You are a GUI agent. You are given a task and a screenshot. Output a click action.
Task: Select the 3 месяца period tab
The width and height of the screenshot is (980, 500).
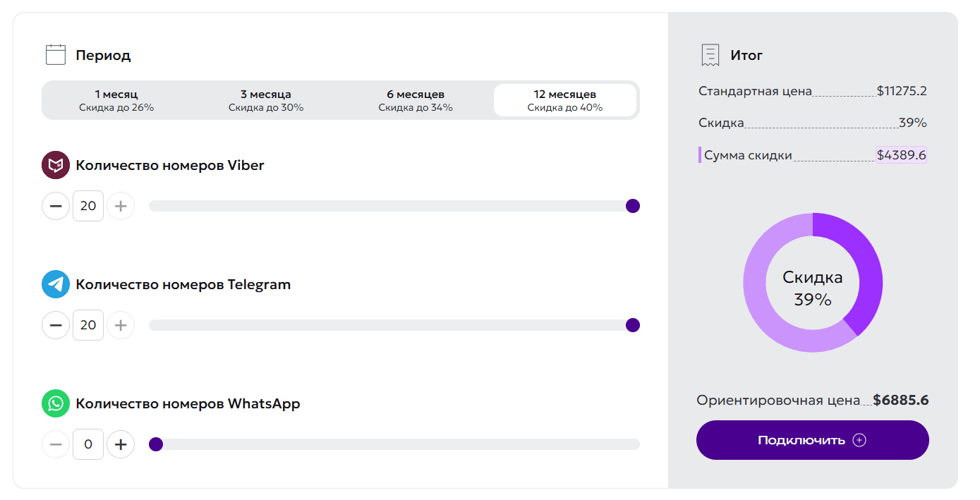[266, 100]
